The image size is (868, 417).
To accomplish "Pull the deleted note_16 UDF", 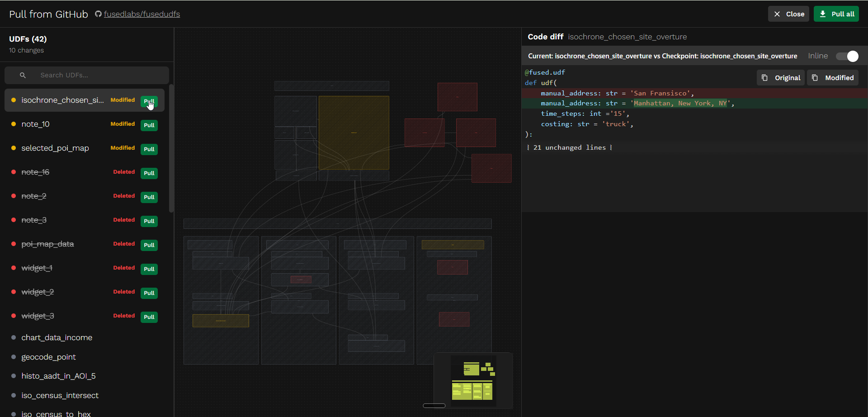I will click(149, 173).
